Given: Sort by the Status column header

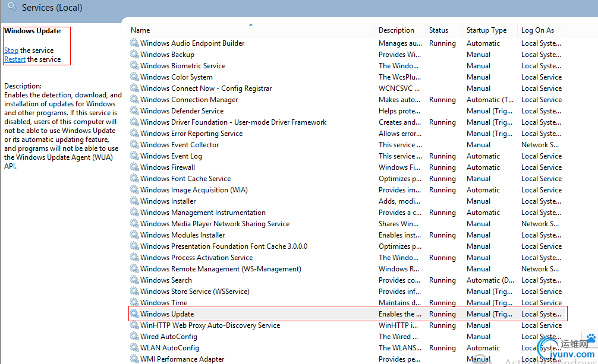Looking at the screenshot, I should pyautogui.click(x=439, y=30).
